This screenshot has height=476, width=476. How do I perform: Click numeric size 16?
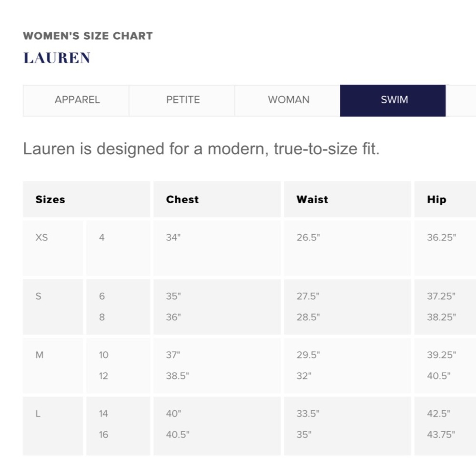103,435
